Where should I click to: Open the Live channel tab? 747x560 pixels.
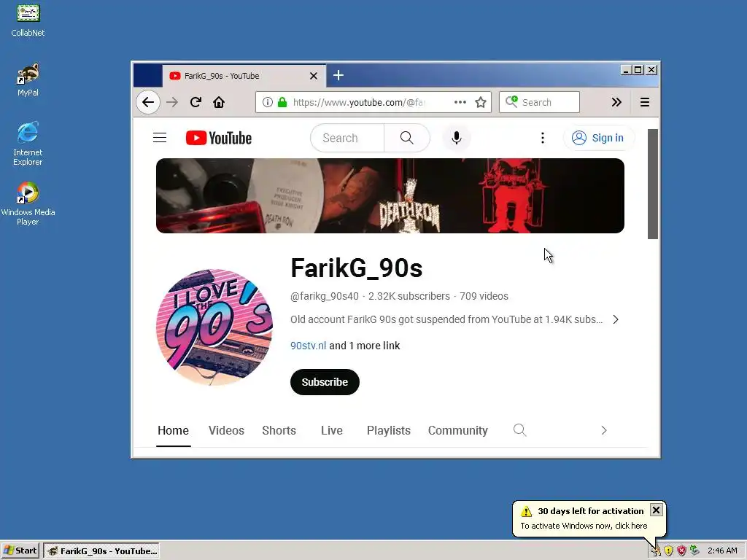coord(332,430)
